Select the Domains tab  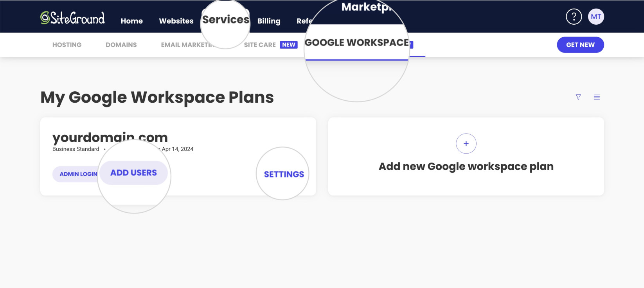[x=121, y=45]
